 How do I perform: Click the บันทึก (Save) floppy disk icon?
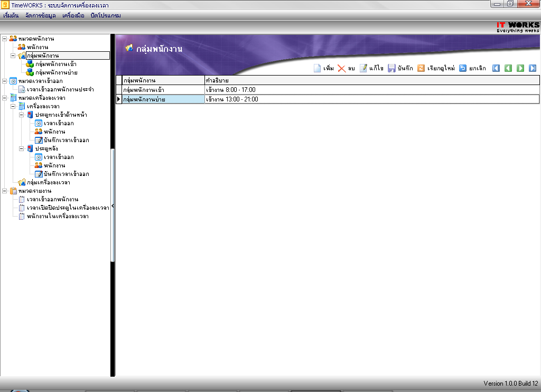click(392, 68)
